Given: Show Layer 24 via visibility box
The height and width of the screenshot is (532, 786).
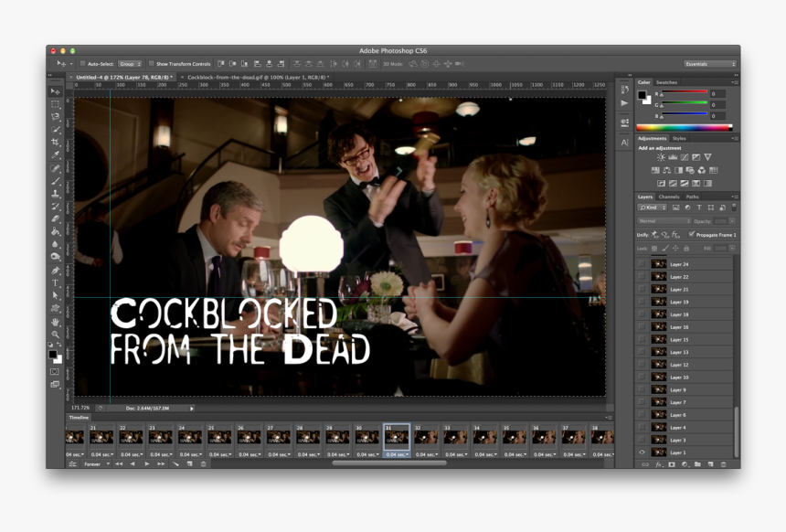Looking at the screenshot, I should click(x=643, y=264).
